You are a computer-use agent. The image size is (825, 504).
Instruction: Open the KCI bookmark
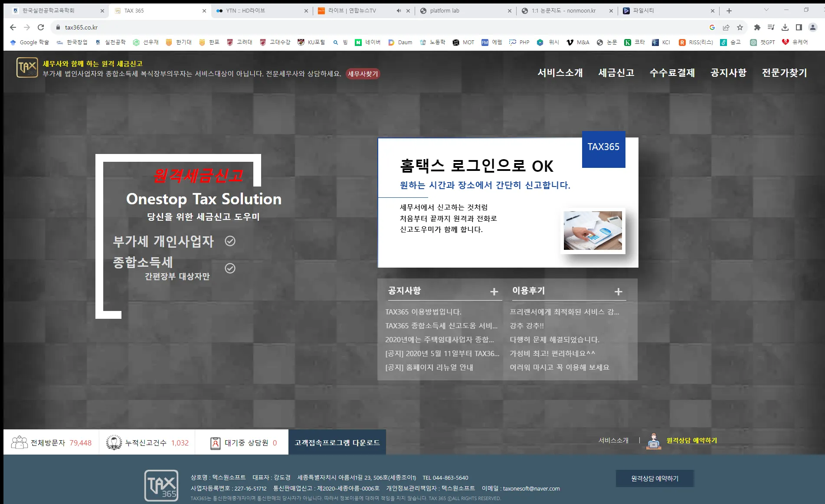(661, 42)
